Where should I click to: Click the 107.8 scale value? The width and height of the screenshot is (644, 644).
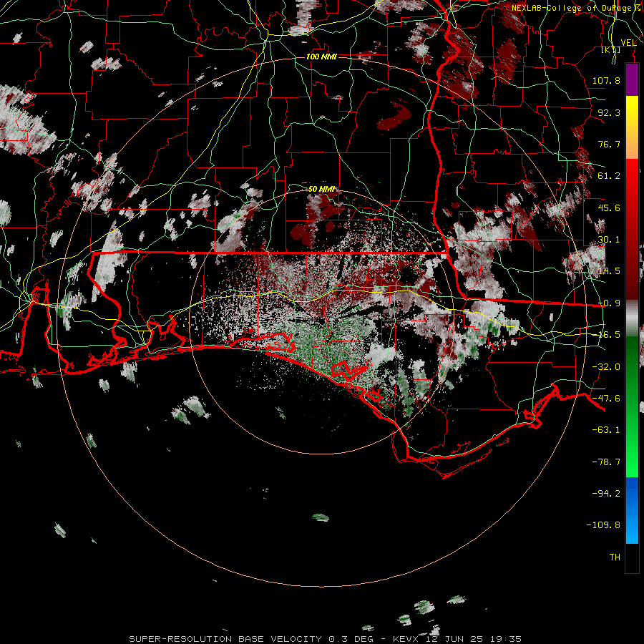[x=606, y=80]
